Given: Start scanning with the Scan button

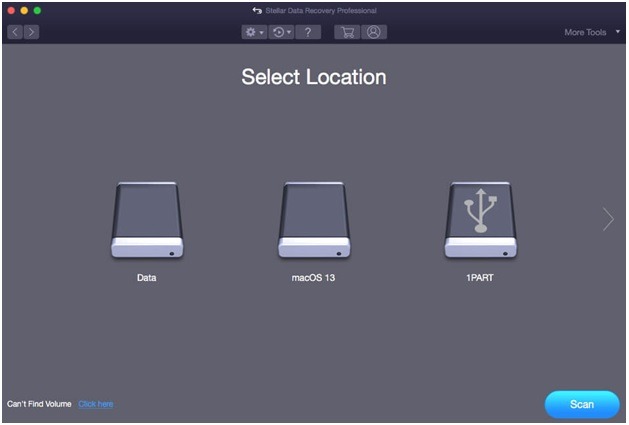Looking at the screenshot, I should click(x=582, y=404).
